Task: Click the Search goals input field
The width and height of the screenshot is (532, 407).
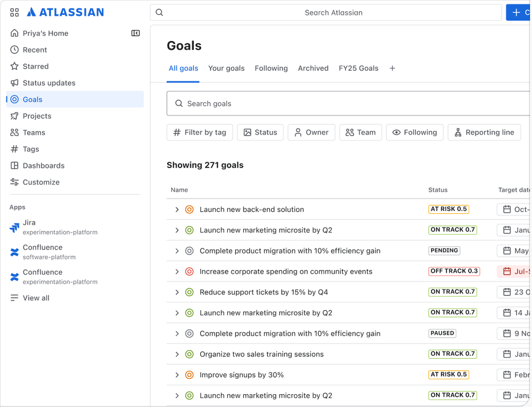Action: click(x=348, y=103)
